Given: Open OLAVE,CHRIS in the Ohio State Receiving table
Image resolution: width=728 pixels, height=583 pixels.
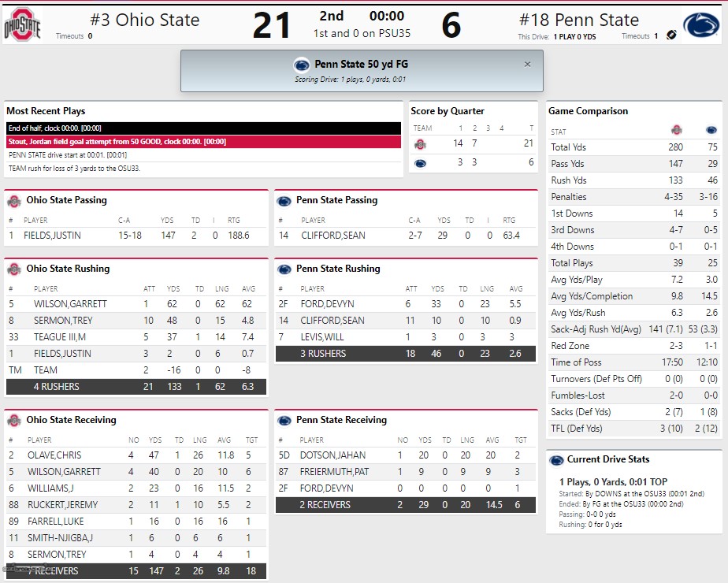Looking at the screenshot, I should [56, 455].
